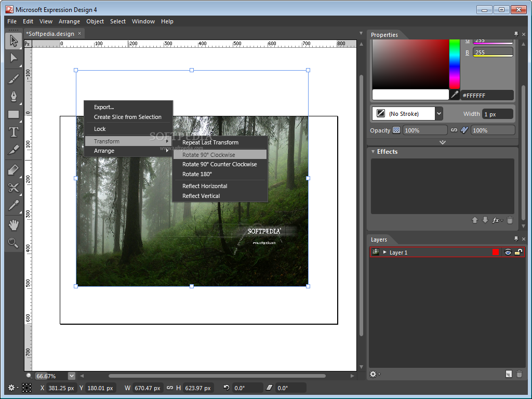Select the Paint Bucket fill tool
This screenshot has height=399, width=532.
coord(14,170)
